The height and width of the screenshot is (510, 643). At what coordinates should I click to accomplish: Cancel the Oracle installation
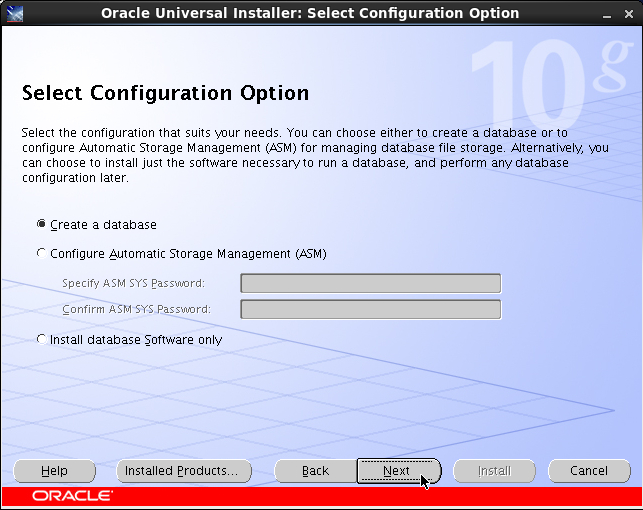click(x=589, y=471)
